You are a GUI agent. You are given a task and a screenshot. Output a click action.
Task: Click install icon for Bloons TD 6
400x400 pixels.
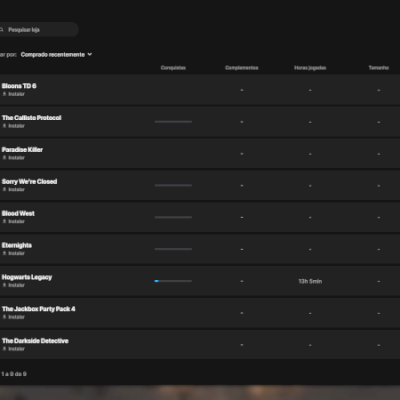(4, 94)
